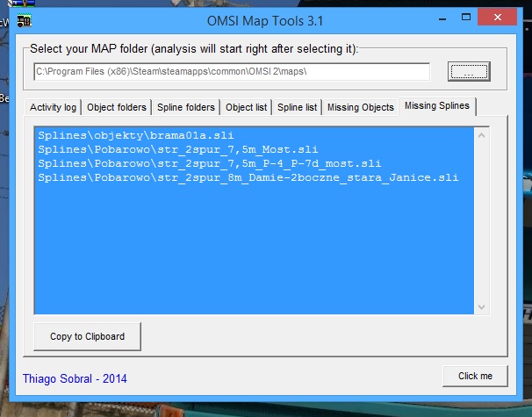Open the Object folders tab
Screen dimensions: 532x417
pos(117,108)
